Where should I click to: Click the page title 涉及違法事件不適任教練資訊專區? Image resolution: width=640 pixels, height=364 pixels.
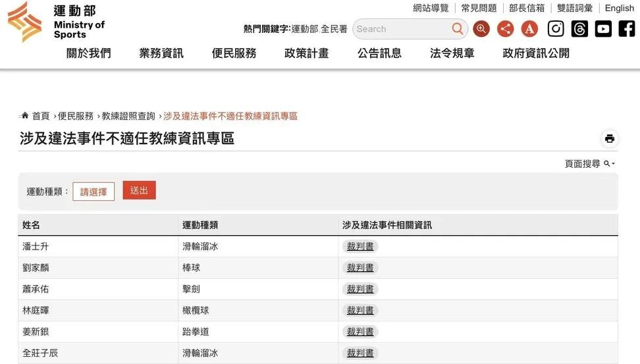click(127, 138)
